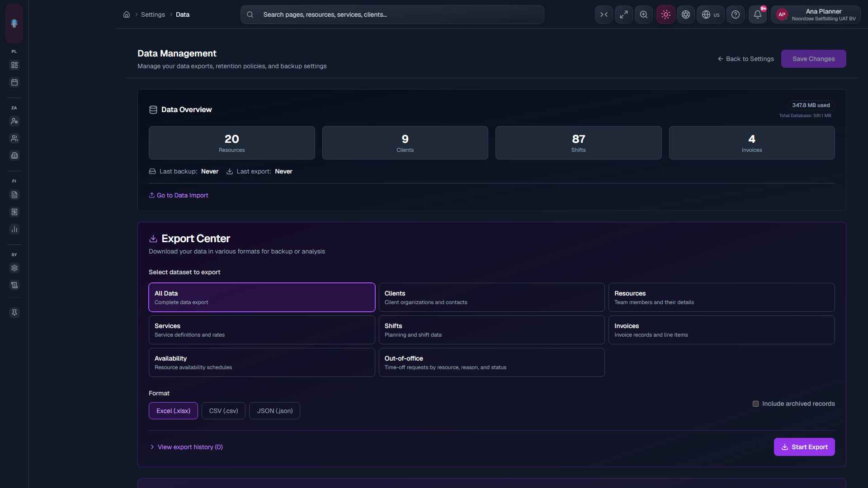This screenshot has width=868, height=488.
Task: Click the Export Center download icon
Action: coord(153,239)
